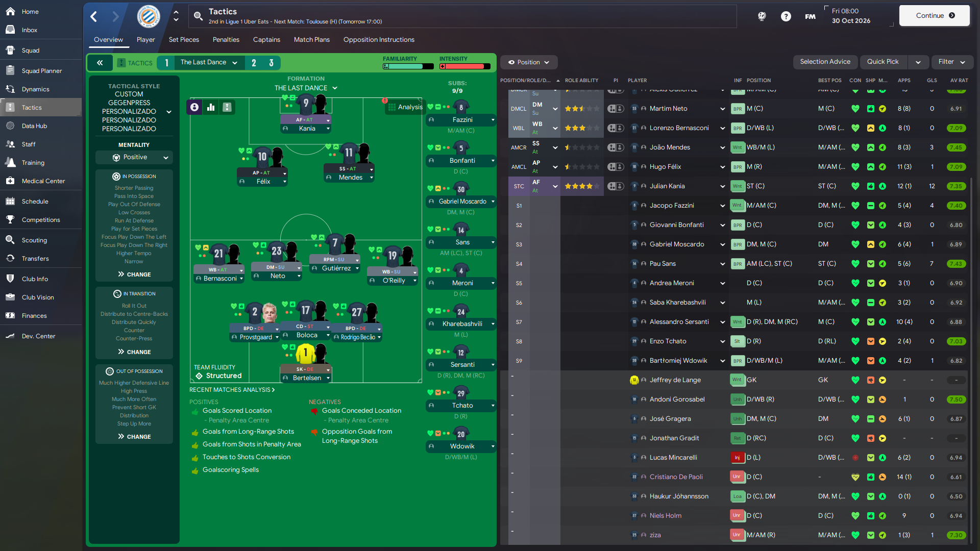The image size is (980, 551).
Task: Click the Intensity bar
Action: (x=465, y=66)
